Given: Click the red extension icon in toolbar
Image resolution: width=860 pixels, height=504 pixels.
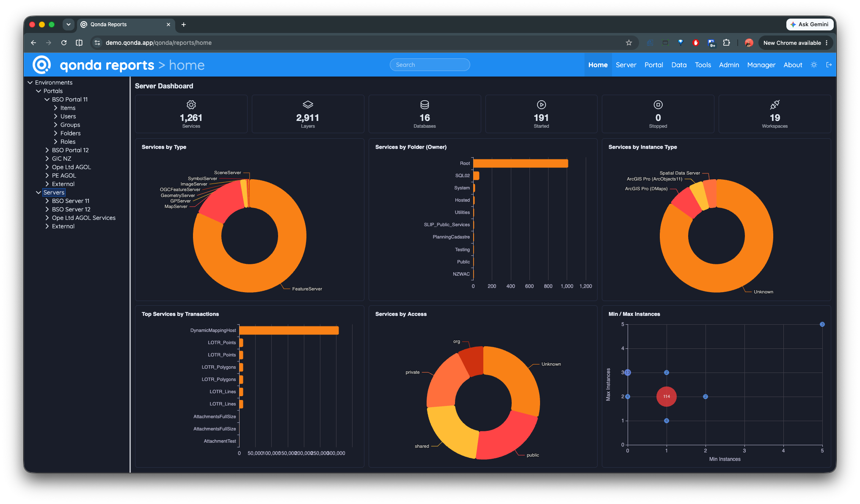Looking at the screenshot, I should pos(696,43).
